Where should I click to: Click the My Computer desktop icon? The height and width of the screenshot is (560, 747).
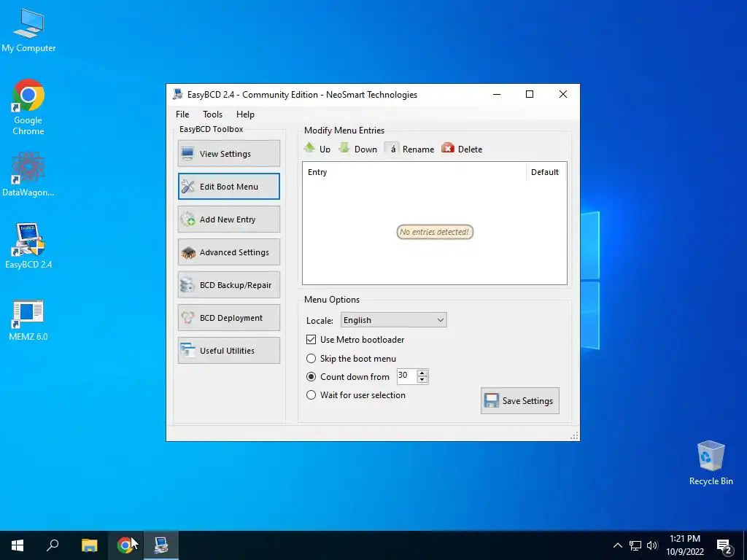[x=28, y=31]
